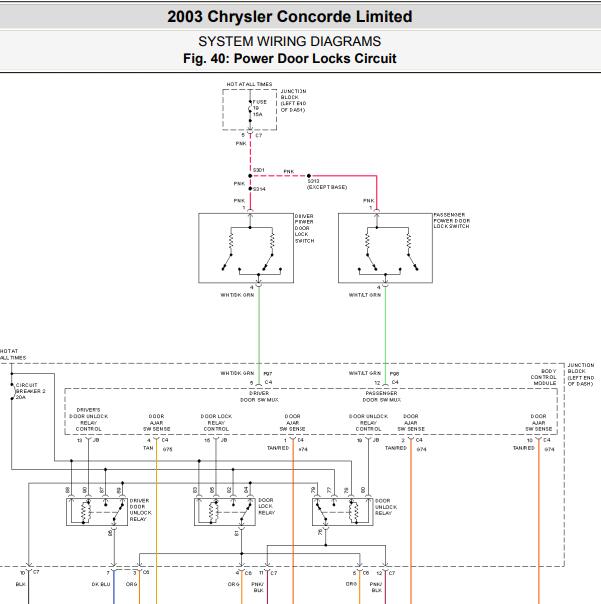601x604 pixels.
Task: Click the rightmost door unlock relay symbol
Action: click(342, 512)
